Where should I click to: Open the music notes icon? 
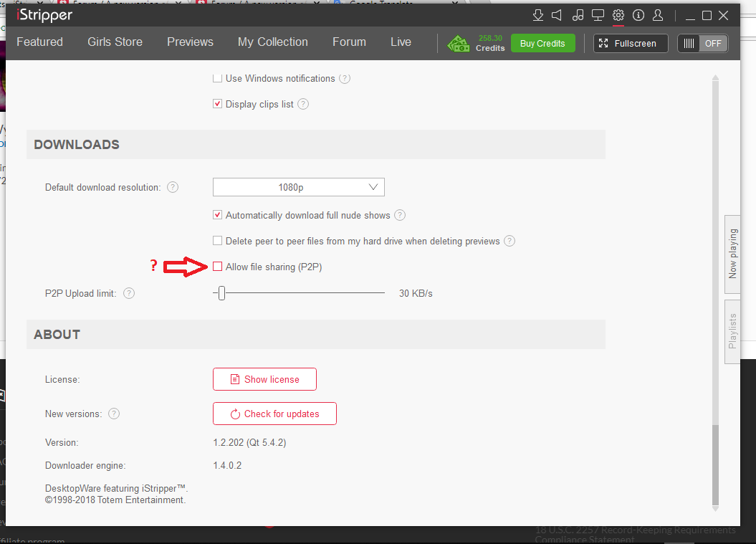(x=578, y=16)
